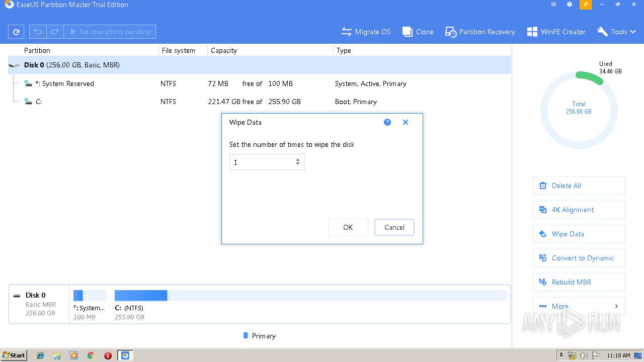This screenshot has width=644, height=362.
Task: Click EaseUS Partition Master taskbar button
Action: click(125, 355)
